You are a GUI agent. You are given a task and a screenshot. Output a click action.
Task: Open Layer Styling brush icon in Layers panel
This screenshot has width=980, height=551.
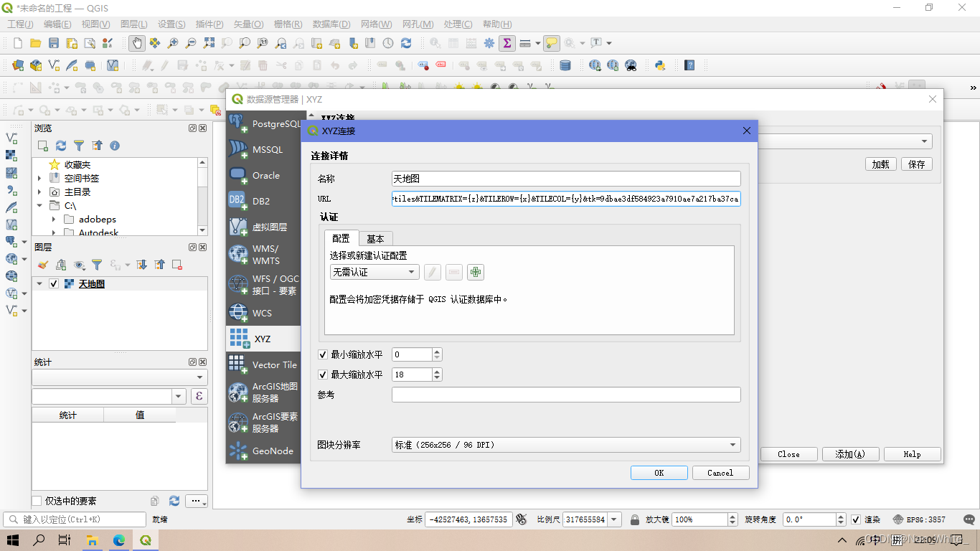[43, 265]
